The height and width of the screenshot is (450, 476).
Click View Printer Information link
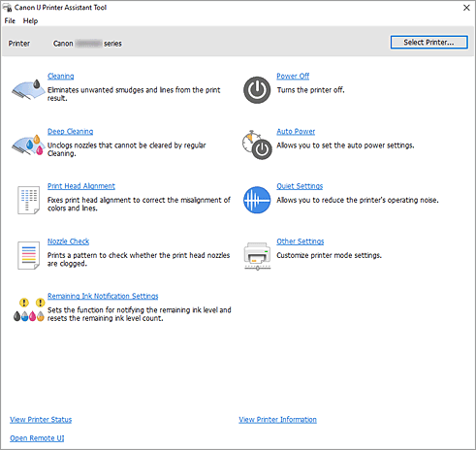click(277, 420)
